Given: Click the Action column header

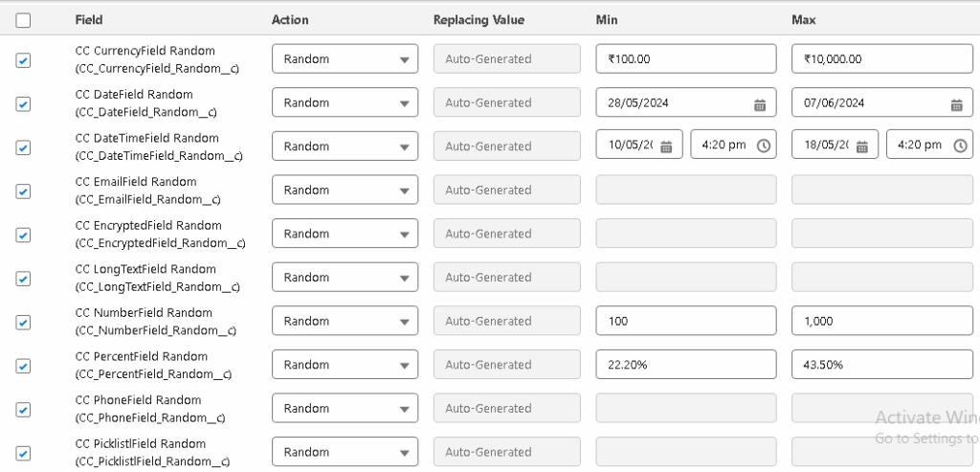Looking at the screenshot, I should (290, 20).
